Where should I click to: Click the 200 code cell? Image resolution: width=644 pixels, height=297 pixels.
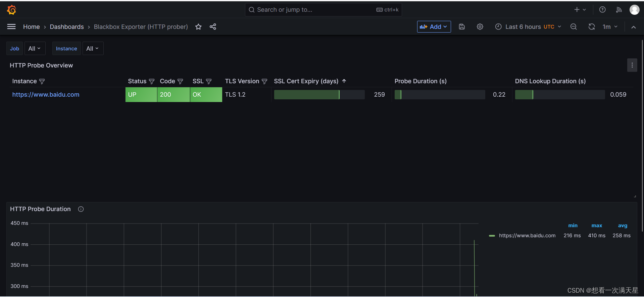pos(174,95)
